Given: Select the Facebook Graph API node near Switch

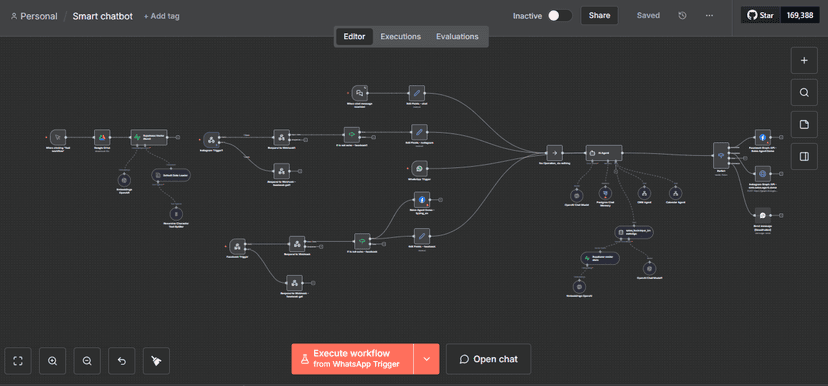Looking at the screenshot, I should click(x=763, y=137).
